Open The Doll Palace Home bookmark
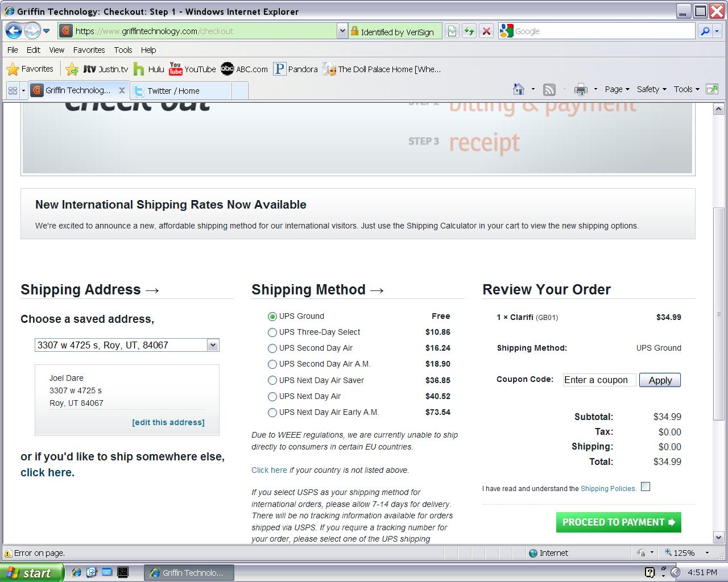Image resolution: width=728 pixels, height=582 pixels. point(382,69)
